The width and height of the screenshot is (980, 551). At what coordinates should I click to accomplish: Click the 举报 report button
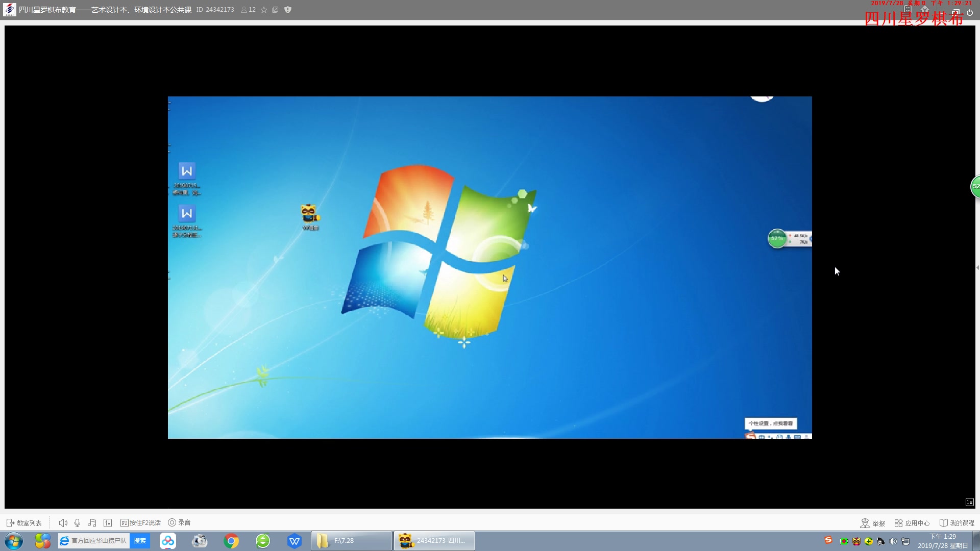(x=872, y=523)
